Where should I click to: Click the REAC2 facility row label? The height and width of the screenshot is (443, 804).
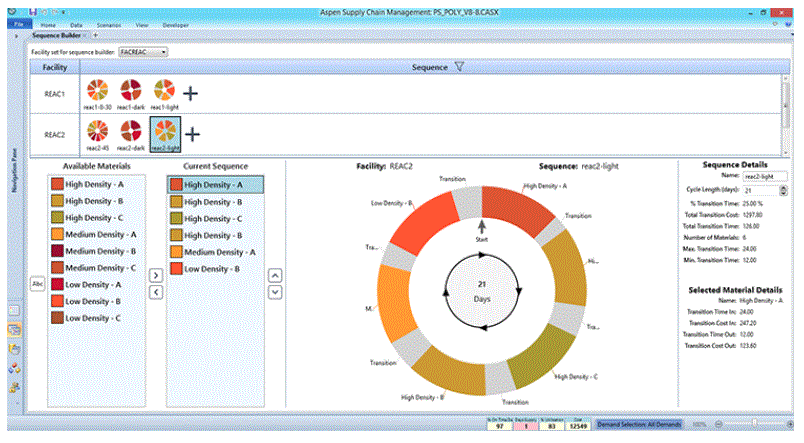click(54, 135)
